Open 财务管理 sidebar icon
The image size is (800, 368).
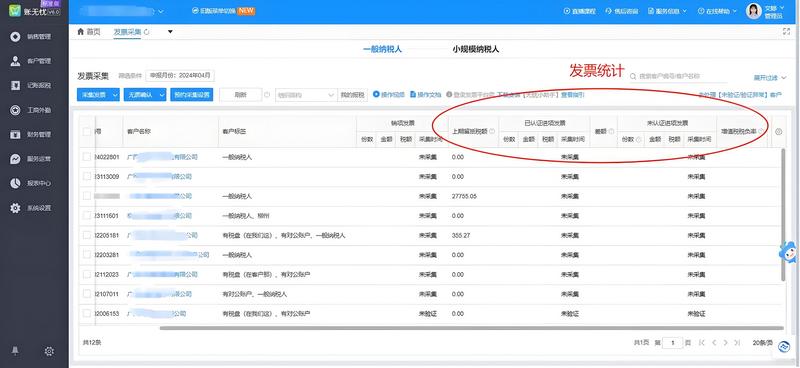(x=16, y=134)
